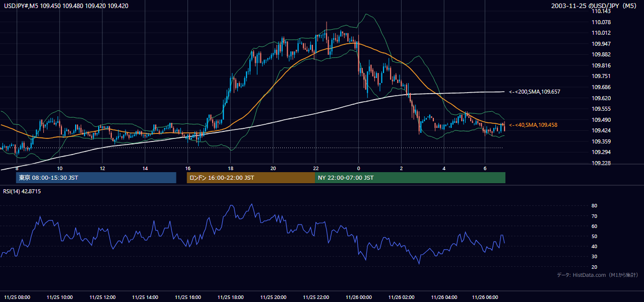Click price axis label 109.620

click(x=601, y=98)
